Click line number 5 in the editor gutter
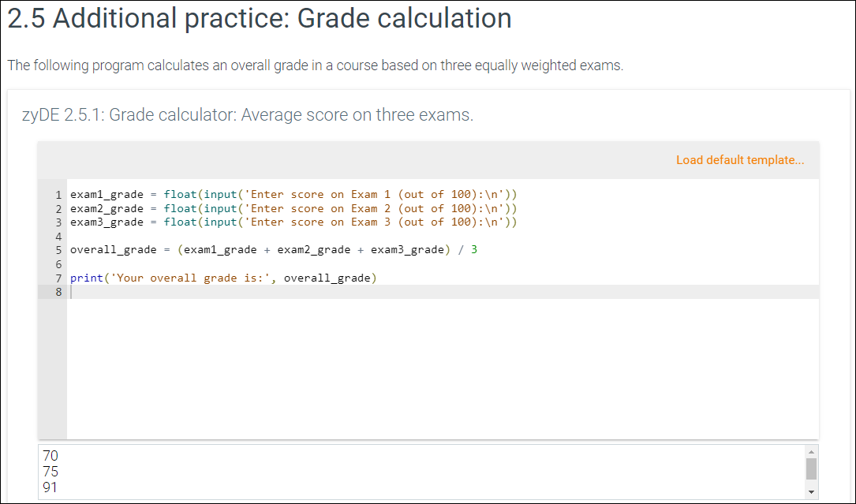856x504 pixels. tap(58, 249)
